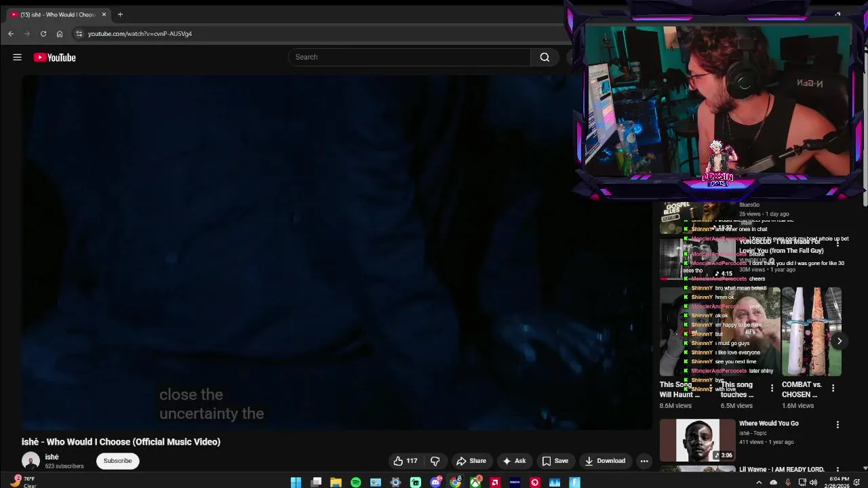Open the notifications bell in tray
Screen dimensions: 868x488
858,483
